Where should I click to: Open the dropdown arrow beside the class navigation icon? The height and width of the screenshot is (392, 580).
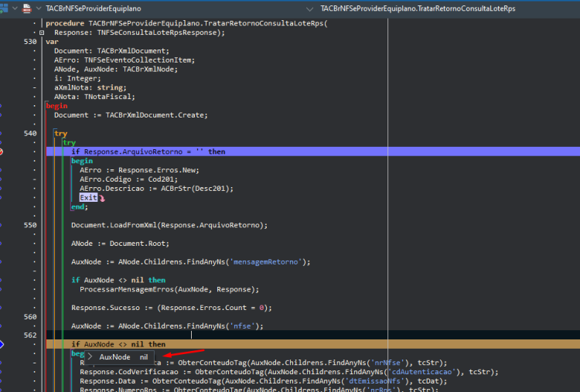[15, 9]
